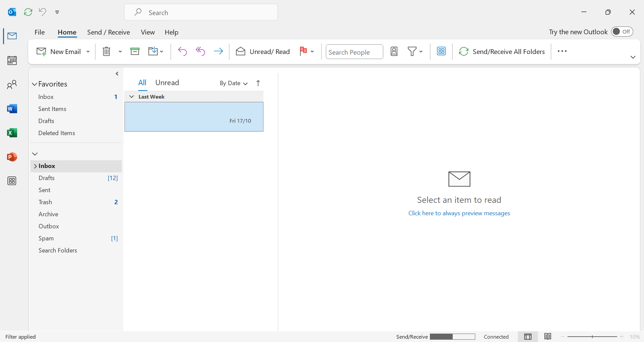This screenshot has width=644, height=342.
Task: Toggle the Try the new Outlook switch
Action: tap(622, 32)
